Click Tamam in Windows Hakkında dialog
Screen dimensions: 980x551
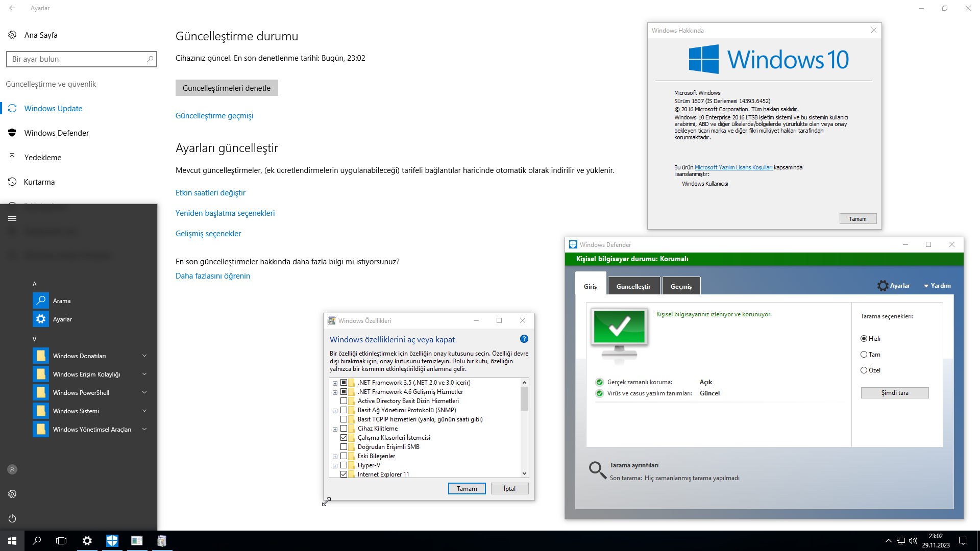[858, 219]
